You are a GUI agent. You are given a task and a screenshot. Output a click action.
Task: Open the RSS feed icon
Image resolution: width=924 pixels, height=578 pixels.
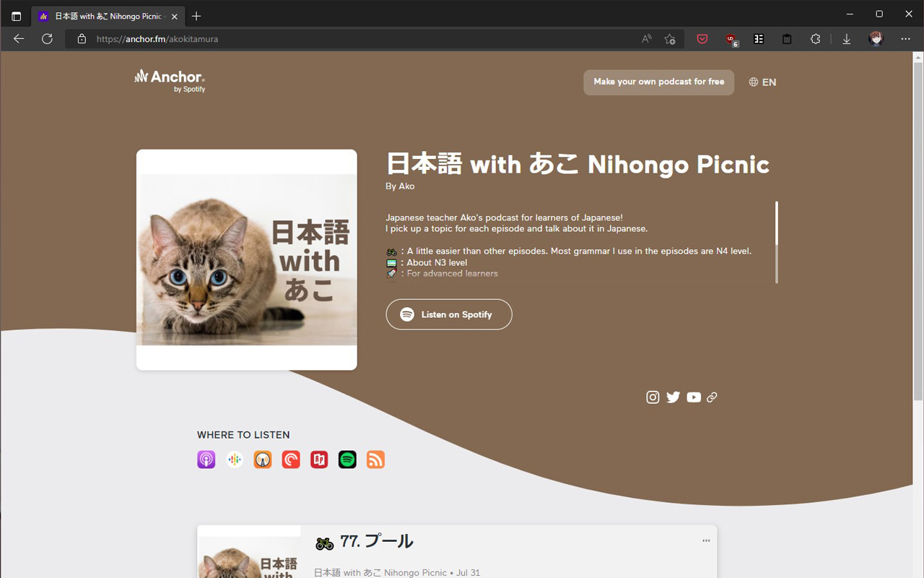(x=375, y=460)
